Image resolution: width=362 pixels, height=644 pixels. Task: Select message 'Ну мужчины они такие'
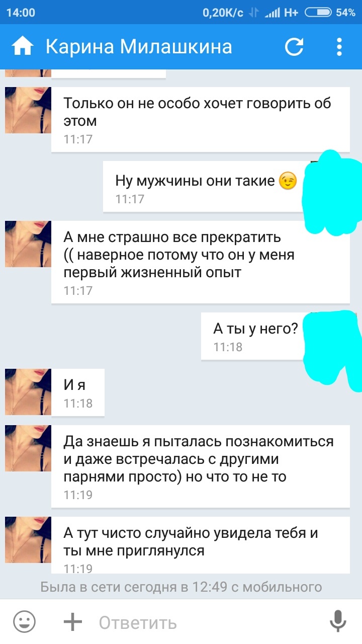[x=207, y=187]
